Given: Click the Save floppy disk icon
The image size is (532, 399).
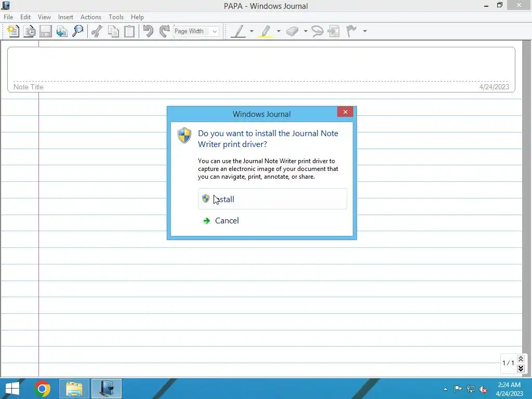Looking at the screenshot, I should tap(46, 31).
